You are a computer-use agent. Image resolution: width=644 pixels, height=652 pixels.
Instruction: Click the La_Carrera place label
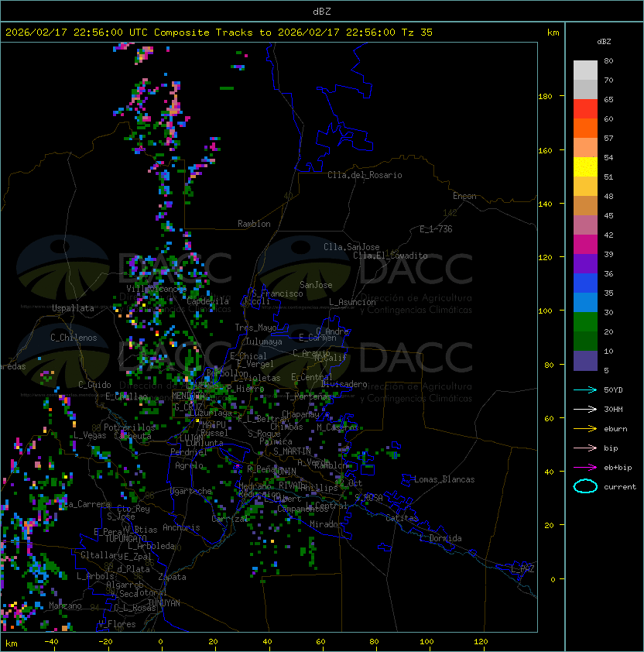click(87, 504)
